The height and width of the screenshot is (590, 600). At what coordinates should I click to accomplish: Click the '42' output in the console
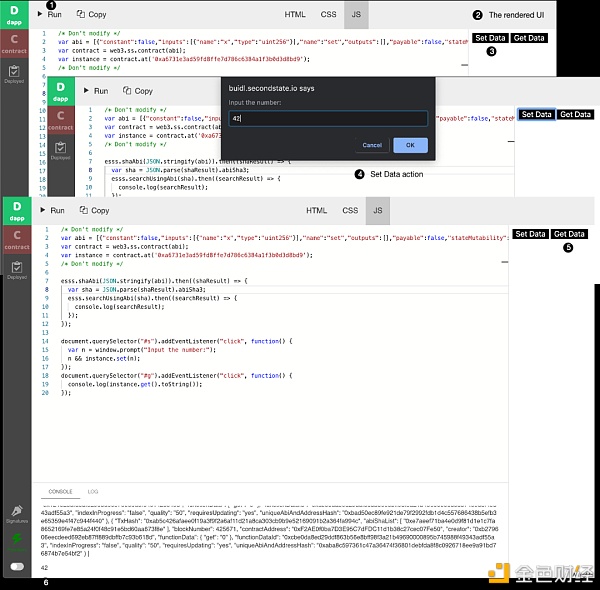44,567
